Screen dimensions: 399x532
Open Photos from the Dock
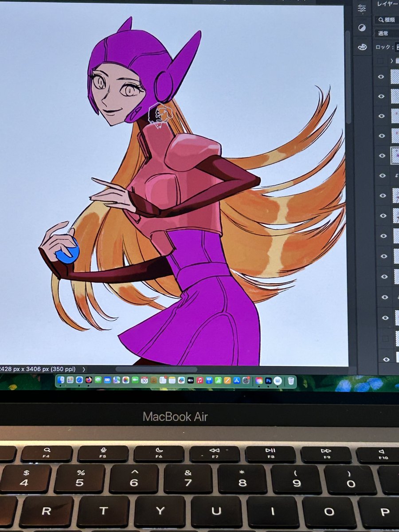(x=126, y=380)
